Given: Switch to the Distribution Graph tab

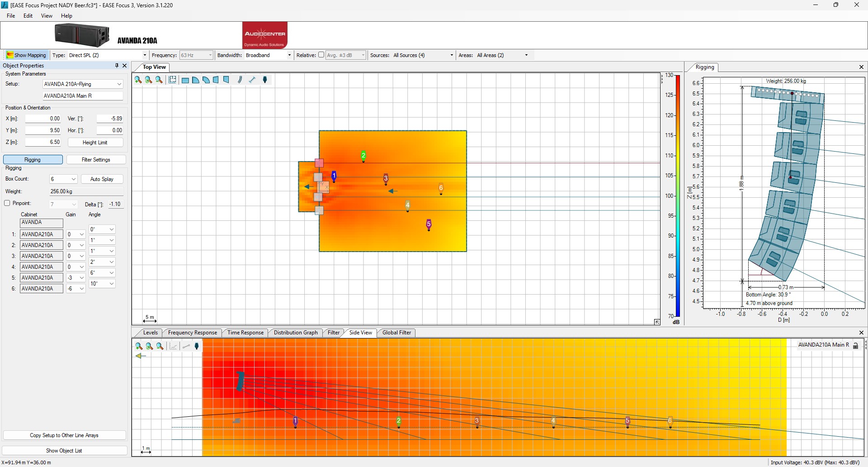Looking at the screenshot, I should point(296,333).
